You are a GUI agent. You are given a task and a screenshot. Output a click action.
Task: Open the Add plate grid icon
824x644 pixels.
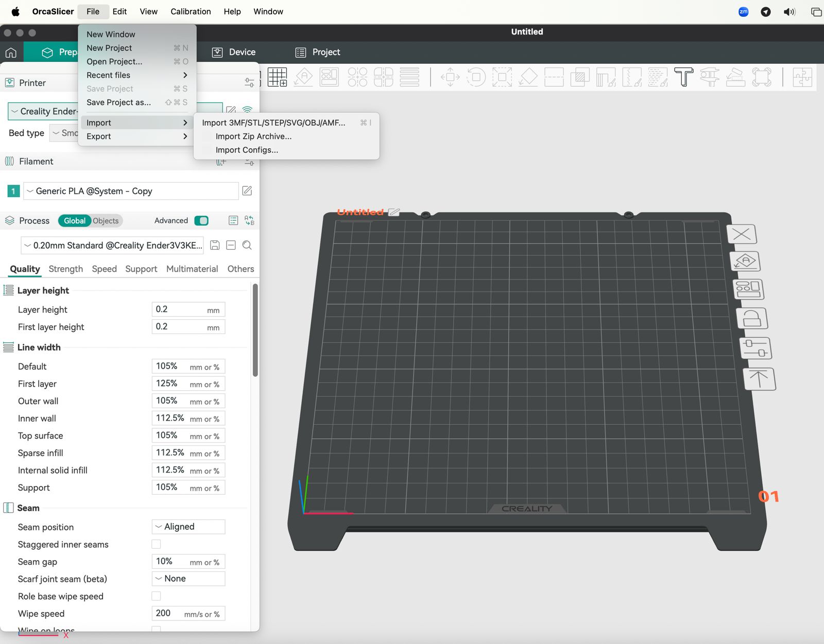[277, 77]
